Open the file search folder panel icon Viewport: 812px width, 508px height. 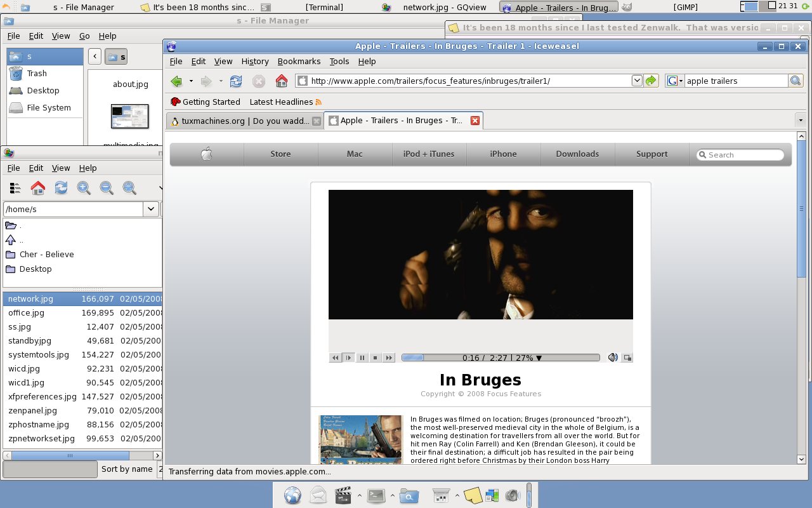click(409, 496)
